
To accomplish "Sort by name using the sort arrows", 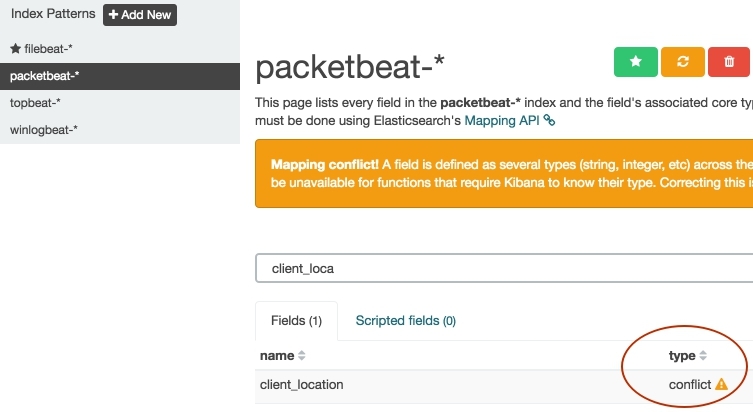I will 302,356.
